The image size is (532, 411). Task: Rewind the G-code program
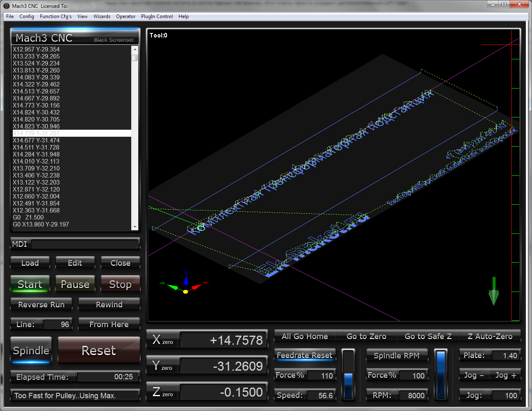(x=109, y=304)
